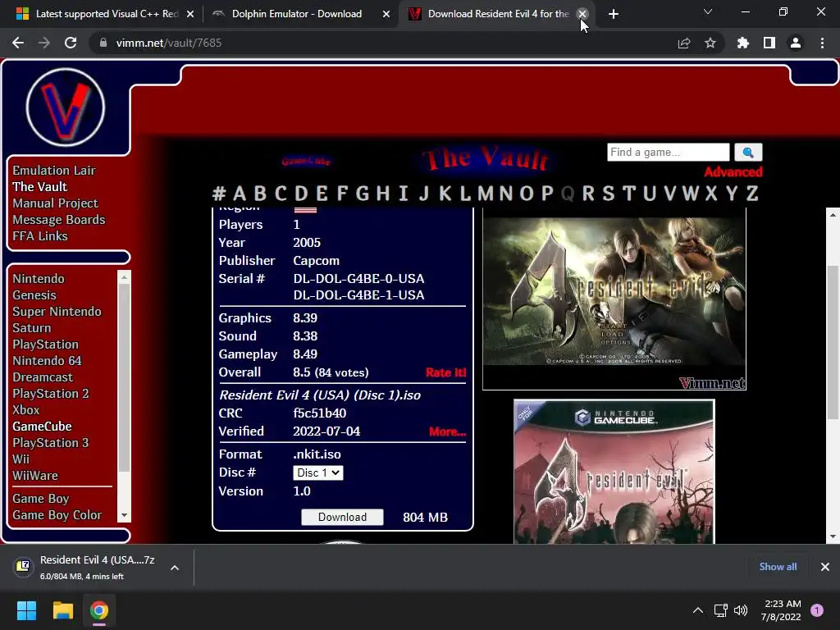Open the Emulation Lair link
Viewport: 840px width, 630px height.
point(54,171)
